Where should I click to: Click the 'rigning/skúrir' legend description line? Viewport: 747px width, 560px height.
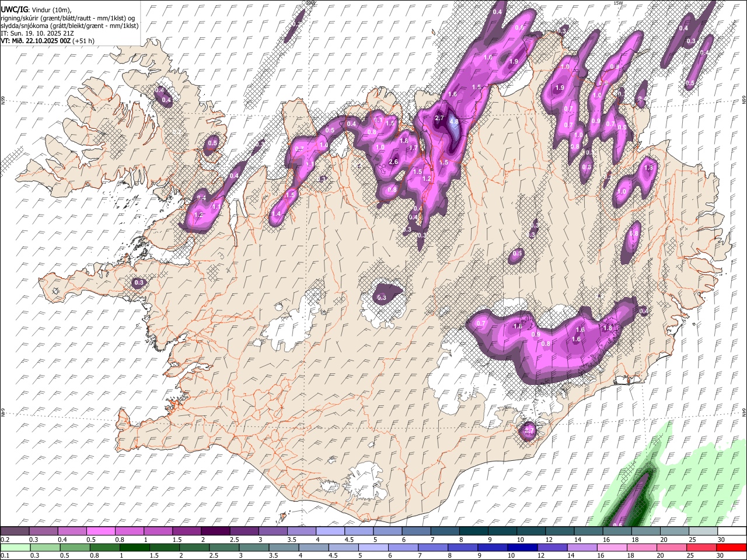point(68,17)
